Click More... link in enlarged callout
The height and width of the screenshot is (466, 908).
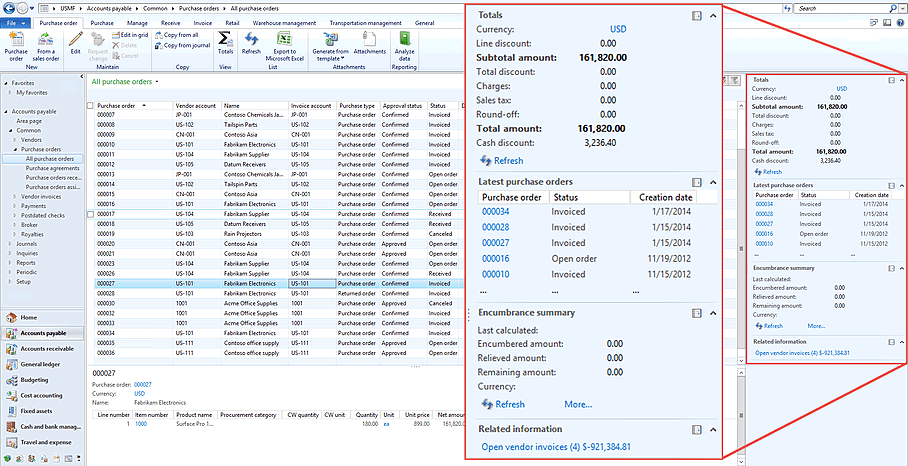tap(579, 404)
